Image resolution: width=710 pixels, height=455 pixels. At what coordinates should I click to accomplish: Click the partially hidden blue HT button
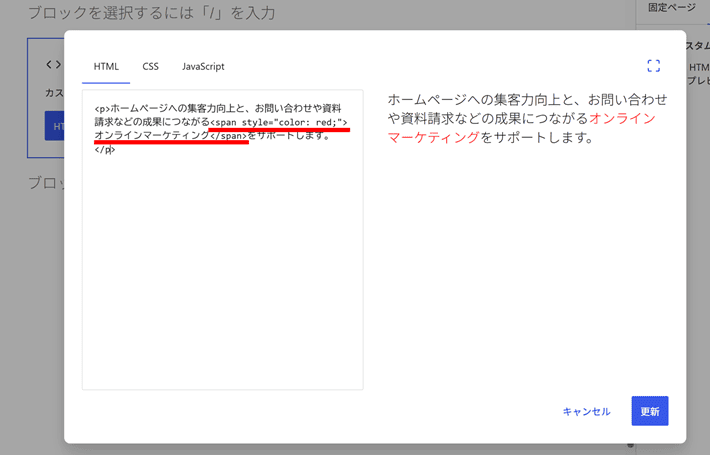pos(54,126)
